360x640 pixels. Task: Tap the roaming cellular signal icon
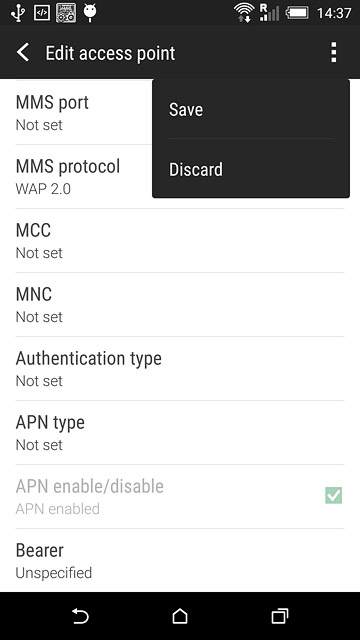click(269, 13)
